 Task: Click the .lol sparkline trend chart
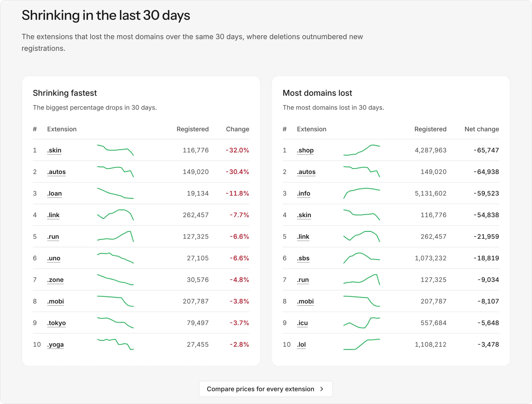pos(361,345)
